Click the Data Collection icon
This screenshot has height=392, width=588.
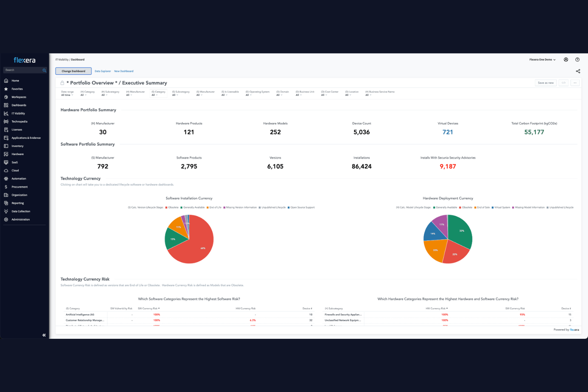pos(6,211)
